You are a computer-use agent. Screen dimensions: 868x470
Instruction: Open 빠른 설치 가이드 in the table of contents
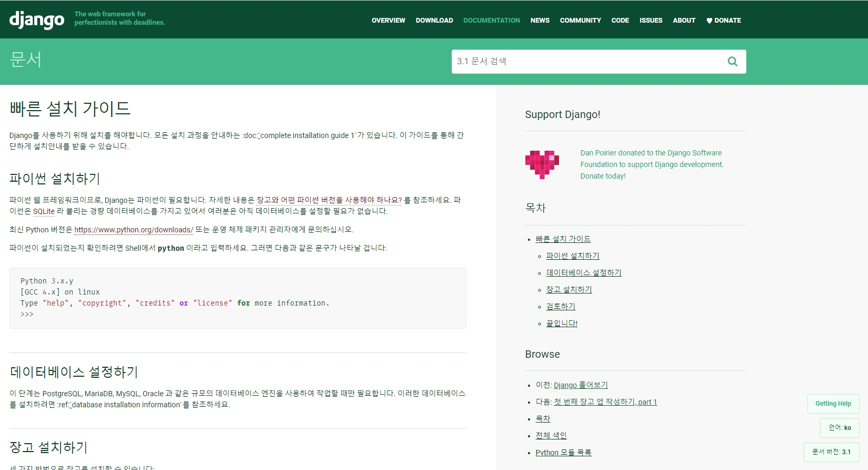(x=563, y=239)
